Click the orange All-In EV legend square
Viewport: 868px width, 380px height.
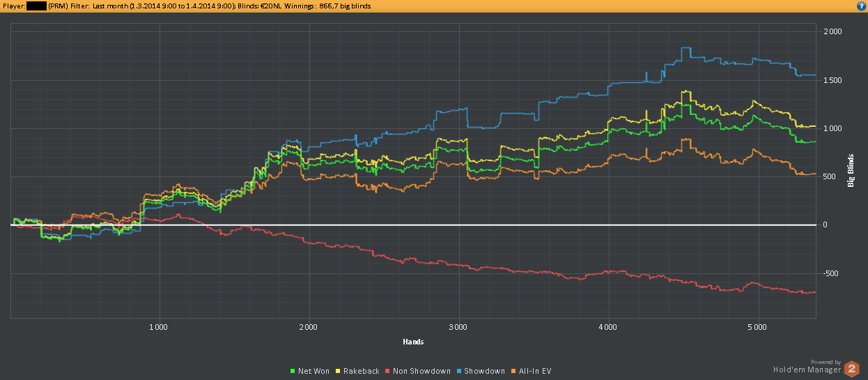[x=513, y=371]
